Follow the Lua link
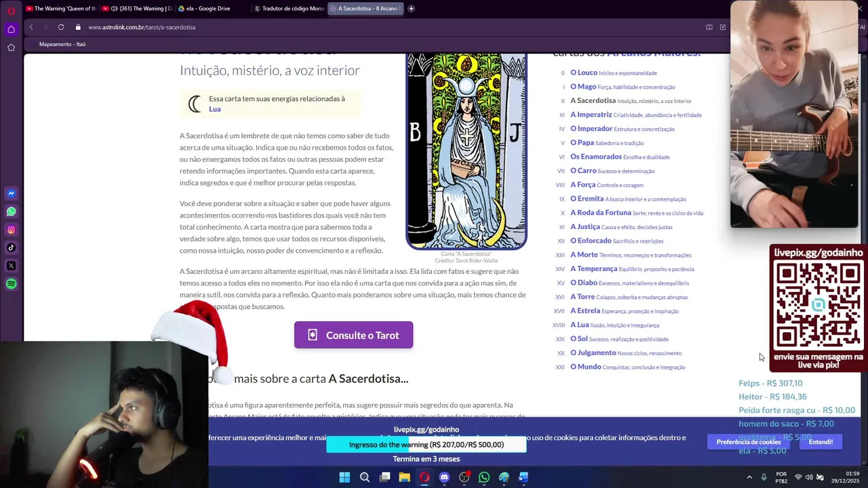 tap(214, 109)
